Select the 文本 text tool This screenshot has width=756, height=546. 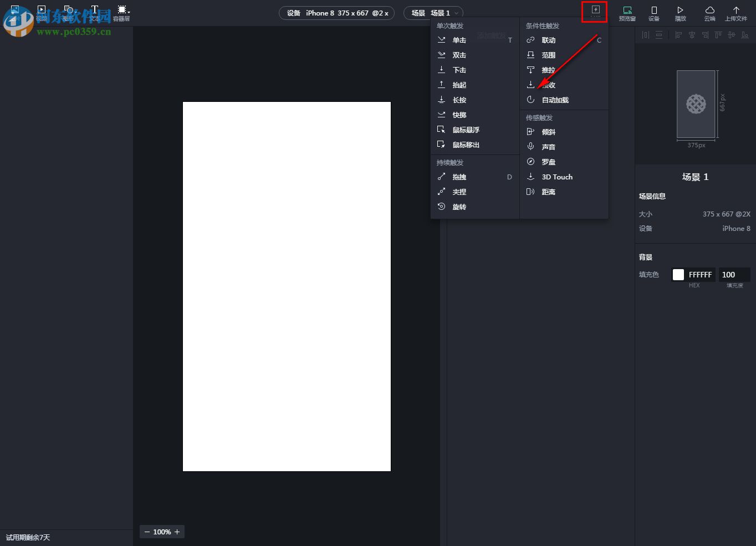[x=94, y=9]
